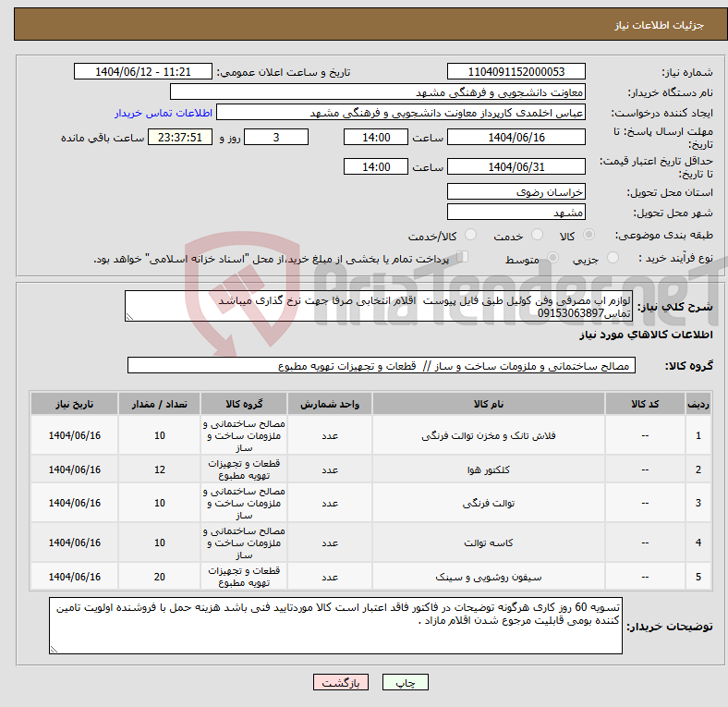Click the date 1404/06/16 in row 1
Screen dimensions: 728x707
[74, 435]
